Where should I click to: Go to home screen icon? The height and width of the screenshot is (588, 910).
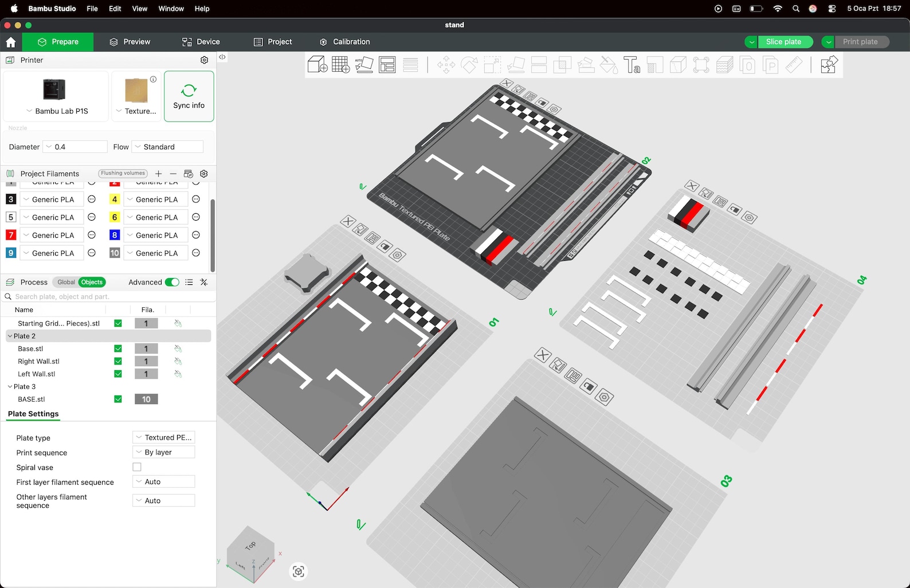tap(11, 42)
